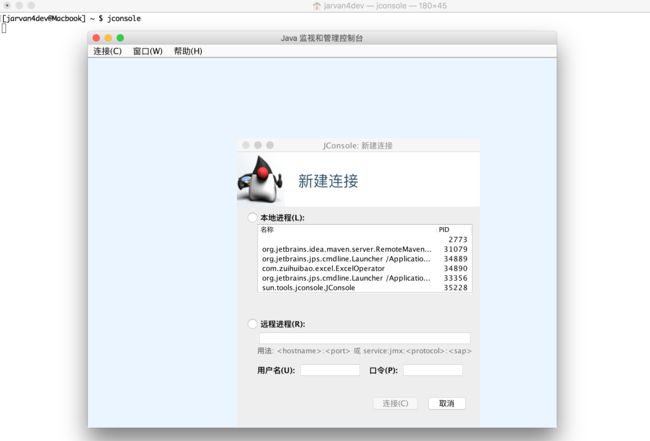Click the home icon in terminal title bar
The height and width of the screenshot is (441, 650).
[317, 6]
